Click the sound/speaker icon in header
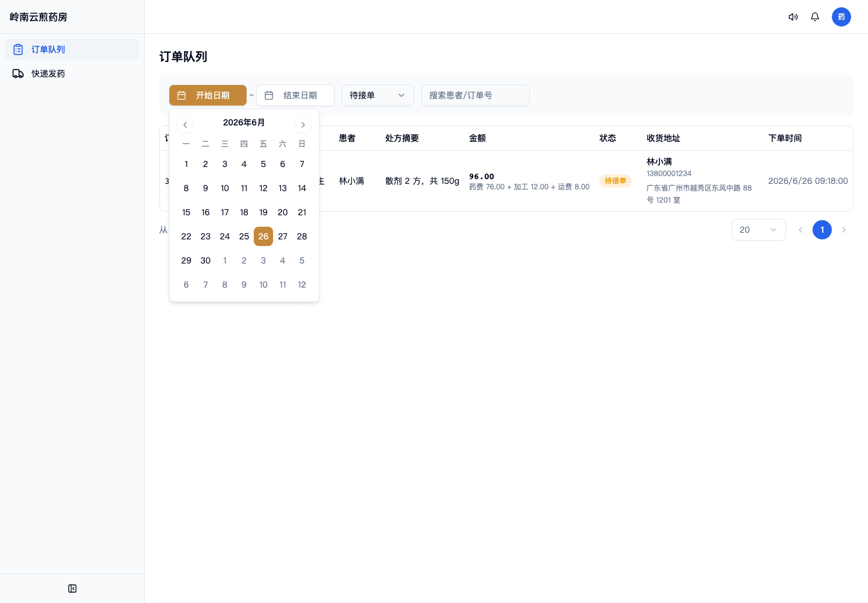The image size is (868, 603). coord(793,17)
